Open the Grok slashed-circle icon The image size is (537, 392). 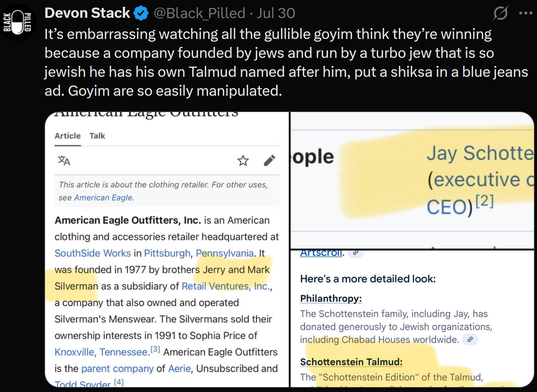coord(500,13)
